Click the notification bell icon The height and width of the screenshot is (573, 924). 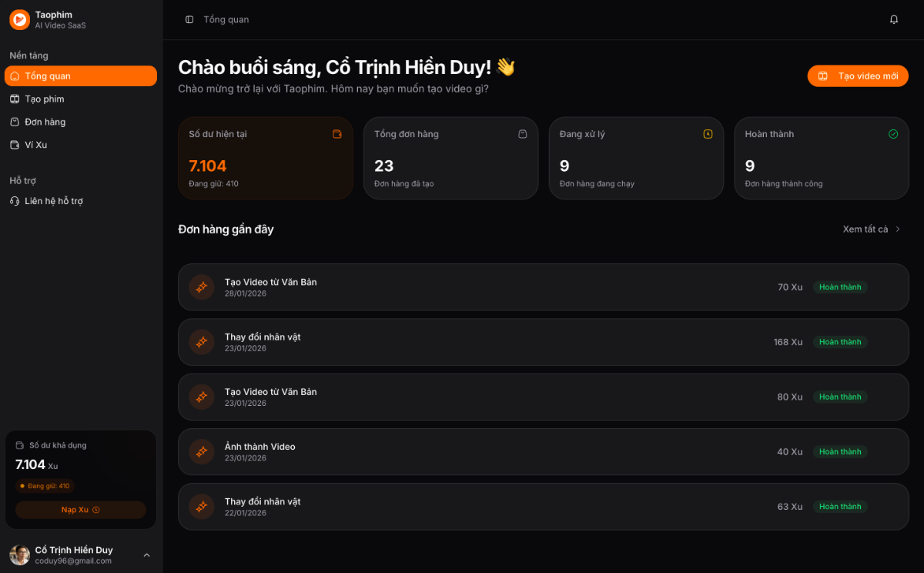(894, 18)
